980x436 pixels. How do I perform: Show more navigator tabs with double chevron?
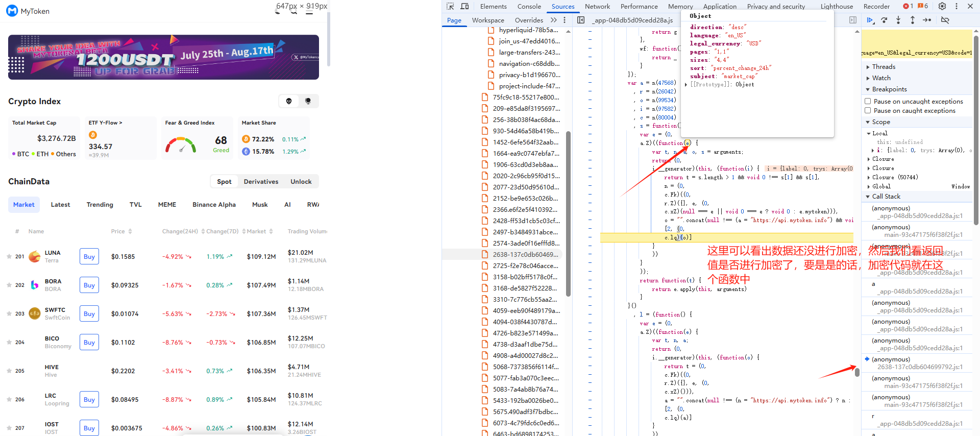pos(554,20)
